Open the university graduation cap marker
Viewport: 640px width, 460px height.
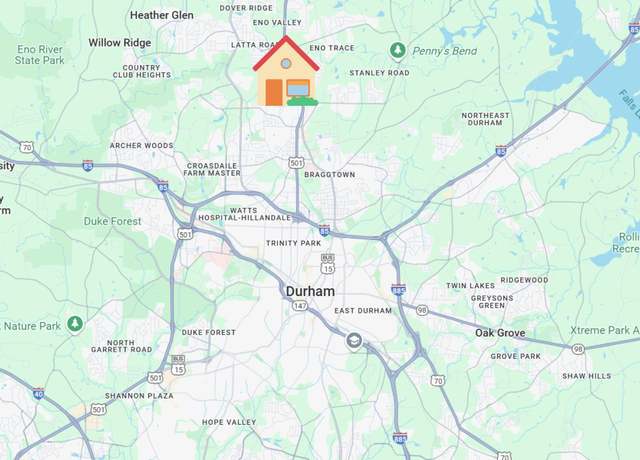pyautogui.click(x=353, y=341)
